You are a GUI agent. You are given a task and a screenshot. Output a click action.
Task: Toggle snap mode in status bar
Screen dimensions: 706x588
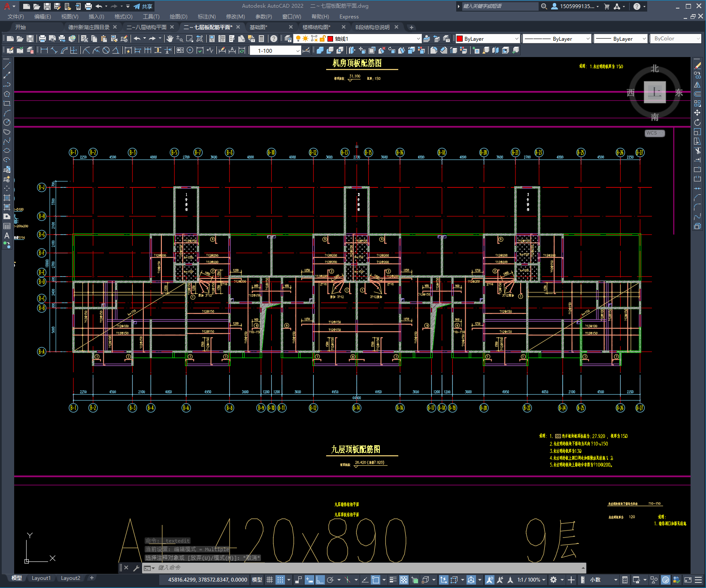tap(280, 580)
